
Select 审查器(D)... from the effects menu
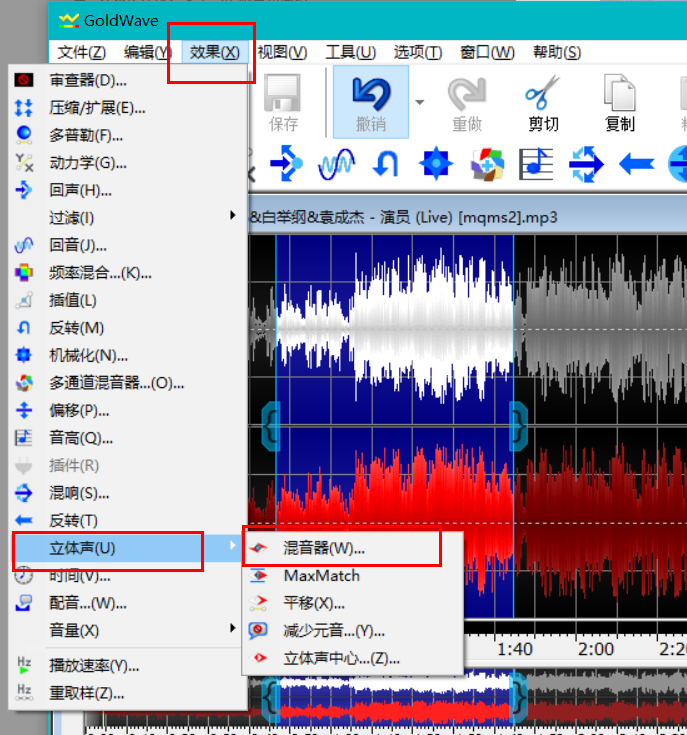pos(127,80)
